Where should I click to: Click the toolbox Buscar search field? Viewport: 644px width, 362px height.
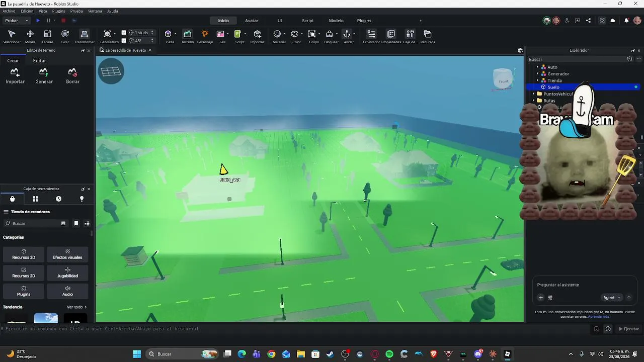tap(35, 223)
